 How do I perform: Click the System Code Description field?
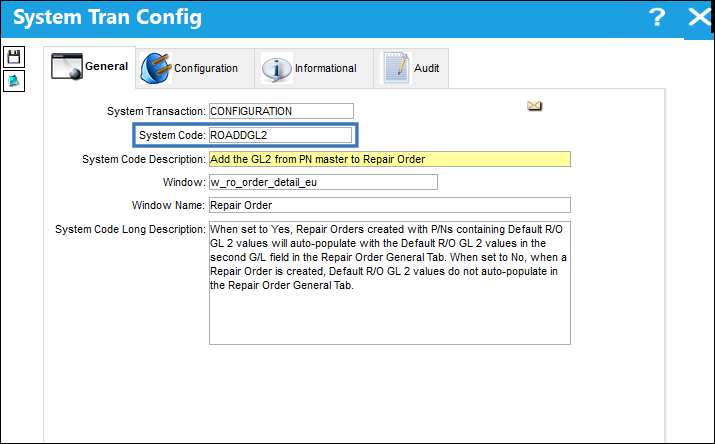point(389,159)
